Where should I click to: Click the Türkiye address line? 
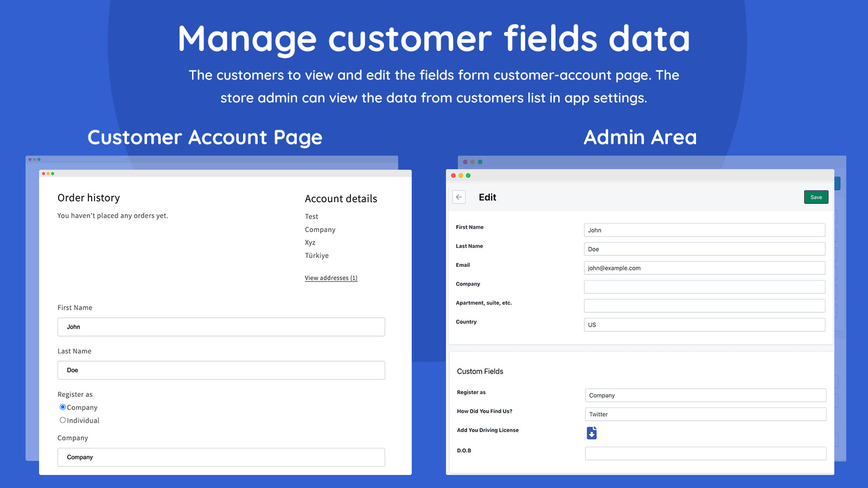(317, 255)
